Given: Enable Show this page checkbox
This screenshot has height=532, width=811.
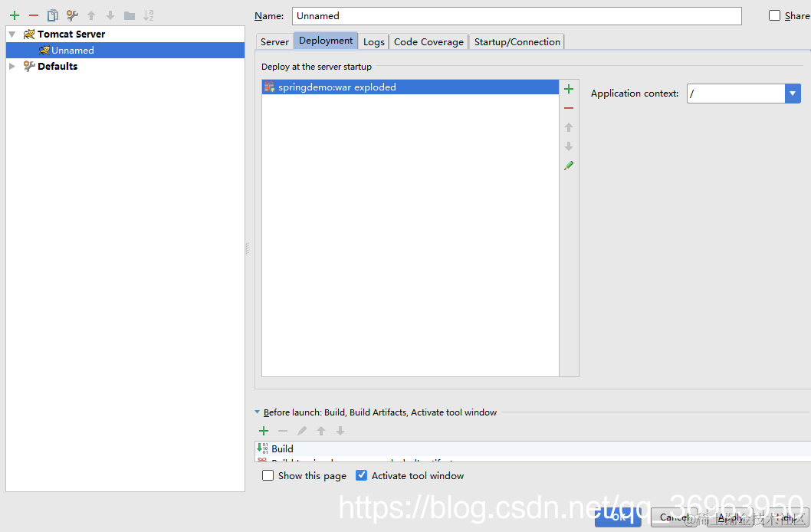Looking at the screenshot, I should click(268, 475).
